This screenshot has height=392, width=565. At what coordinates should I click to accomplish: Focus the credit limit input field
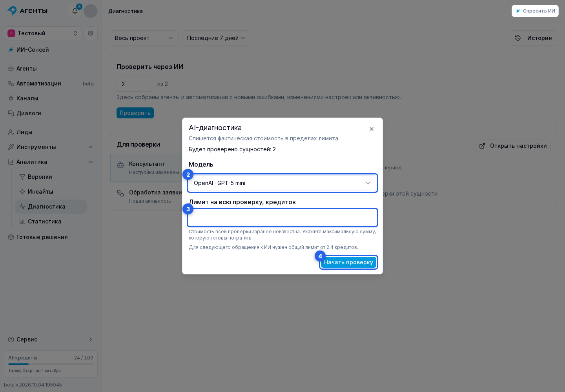click(x=282, y=218)
